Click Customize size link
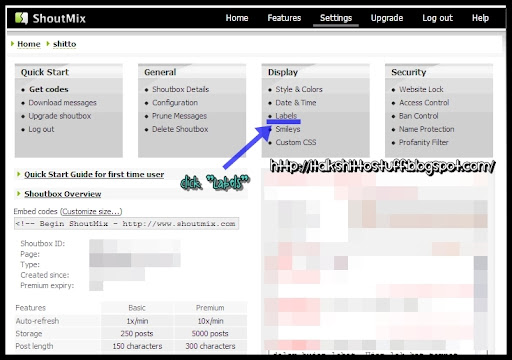 click(x=91, y=211)
